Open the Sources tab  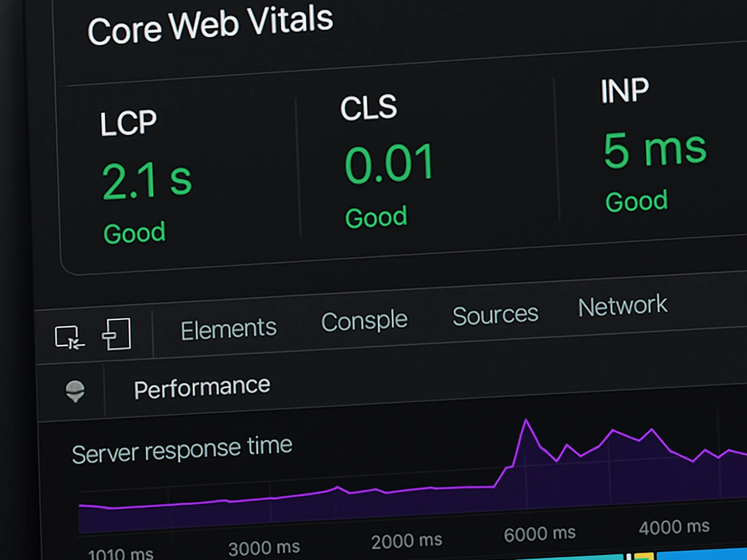click(x=495, y=315)
